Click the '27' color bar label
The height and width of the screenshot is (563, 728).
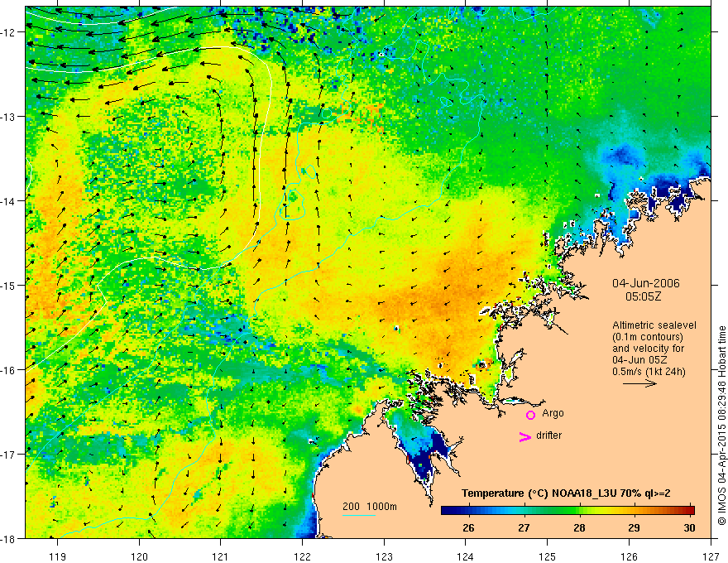[x=524, y=527]
